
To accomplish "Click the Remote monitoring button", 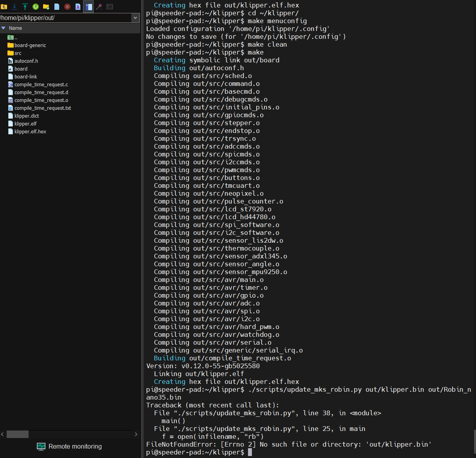I will (69, 446).
